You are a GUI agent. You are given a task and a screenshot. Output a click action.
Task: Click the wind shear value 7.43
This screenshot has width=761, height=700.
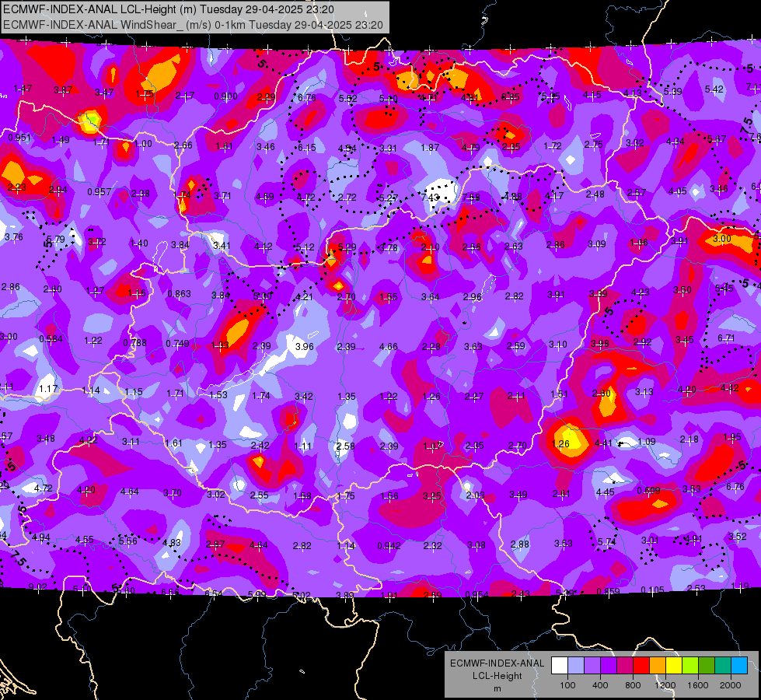[x=431, y=198]
